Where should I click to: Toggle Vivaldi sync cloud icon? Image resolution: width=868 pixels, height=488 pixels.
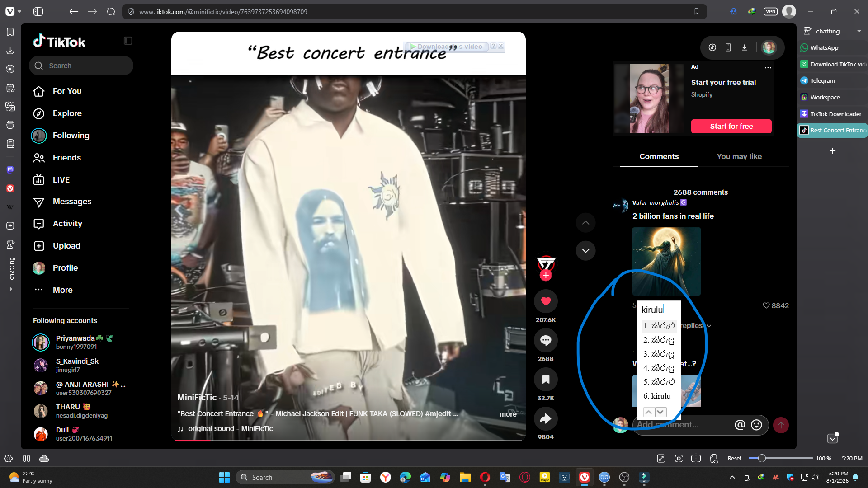tap(44, 459)
